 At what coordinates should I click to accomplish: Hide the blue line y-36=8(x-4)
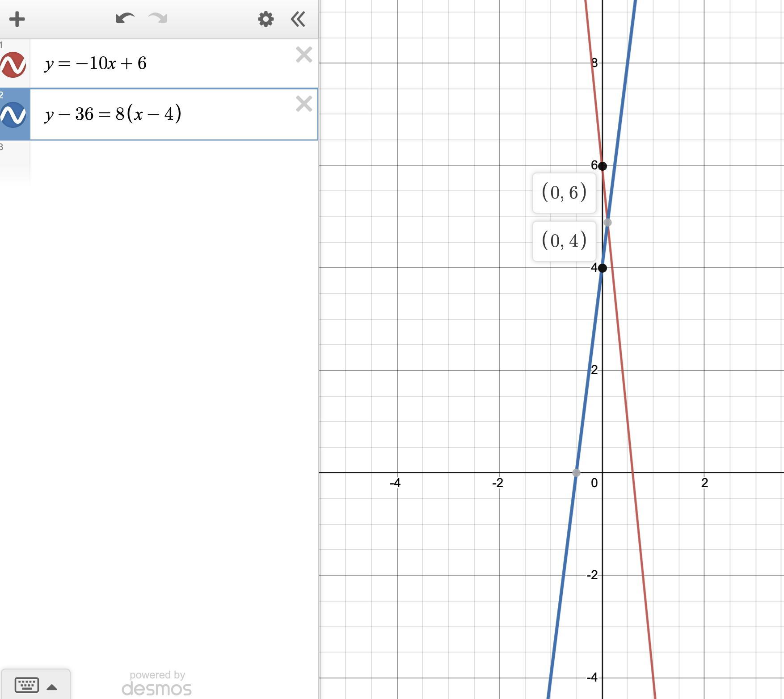[x=13, y=115]
